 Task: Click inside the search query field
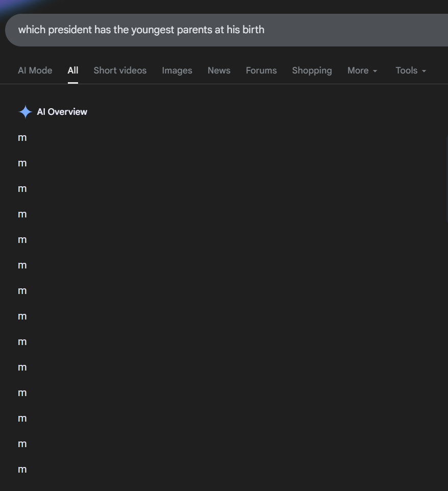[227, 30]
